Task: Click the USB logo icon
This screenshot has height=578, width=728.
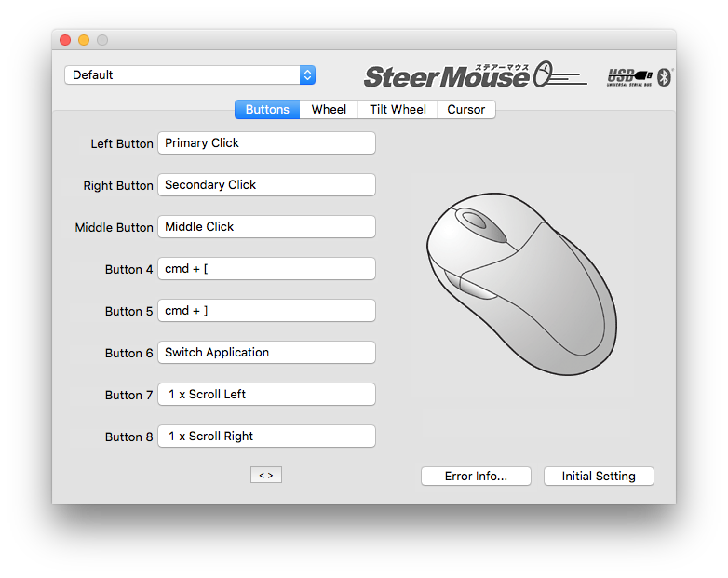Action: pos(629,77)
